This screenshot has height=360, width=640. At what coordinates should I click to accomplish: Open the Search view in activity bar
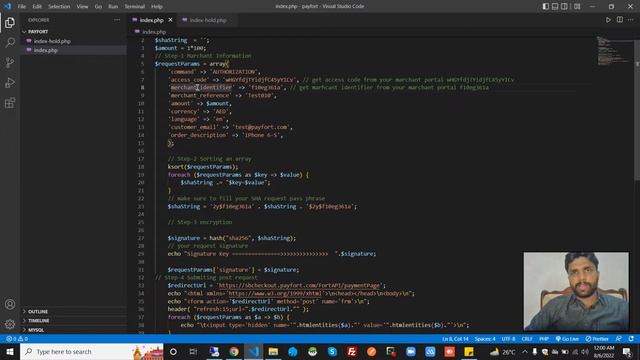pos(10,42)
